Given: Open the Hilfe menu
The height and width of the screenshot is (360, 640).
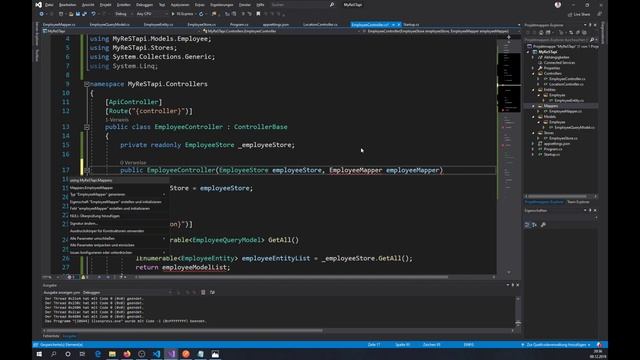Looking at the screenshot, I should point(260,5).
